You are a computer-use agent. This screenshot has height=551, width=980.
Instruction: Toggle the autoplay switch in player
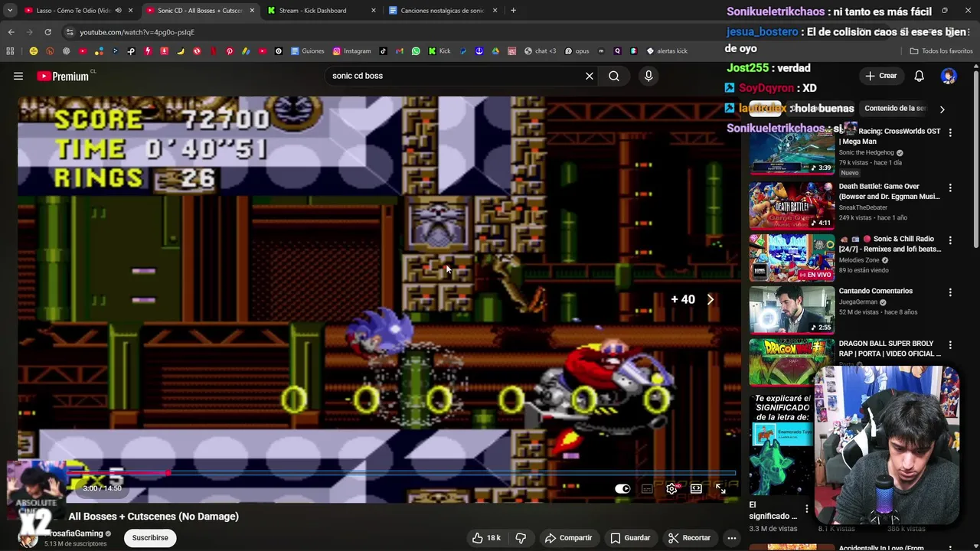click(x=622, y=489)
